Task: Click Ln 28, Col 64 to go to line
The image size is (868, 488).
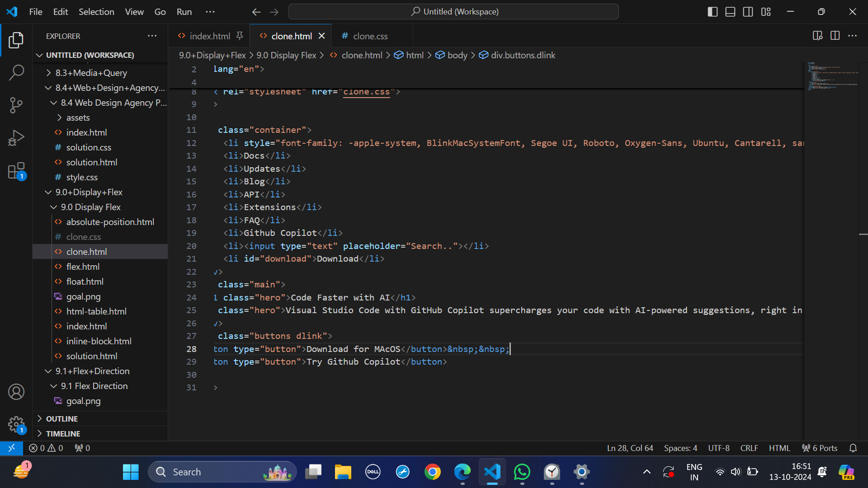Action: [x=629, y=448]
